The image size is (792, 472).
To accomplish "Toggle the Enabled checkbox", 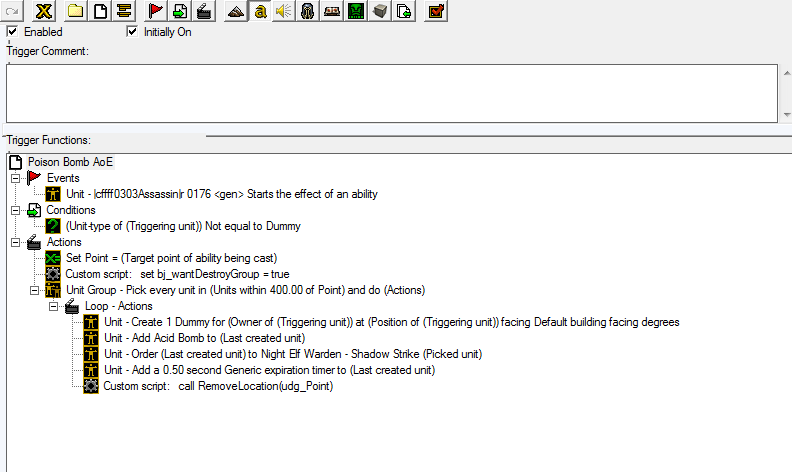I will [12, 32].
